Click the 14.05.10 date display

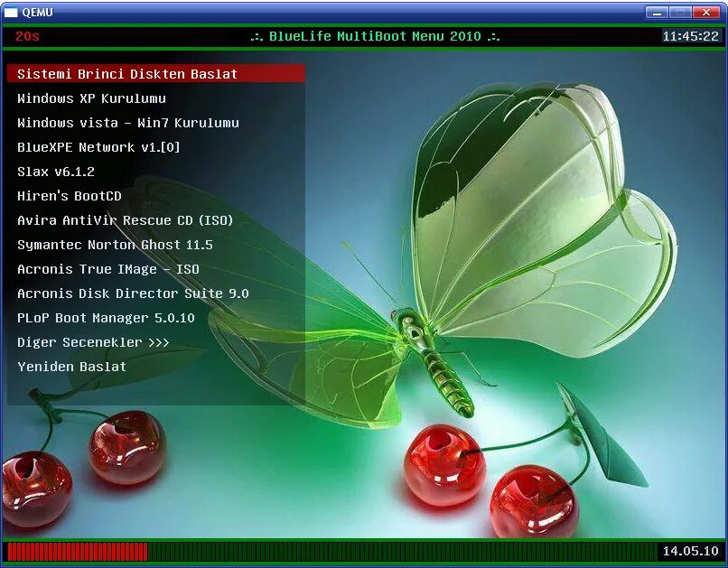coord(690,551)
